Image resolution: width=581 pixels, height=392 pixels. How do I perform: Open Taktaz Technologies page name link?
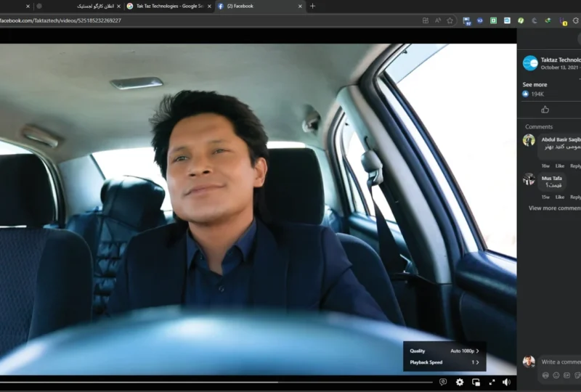(561, 60)
